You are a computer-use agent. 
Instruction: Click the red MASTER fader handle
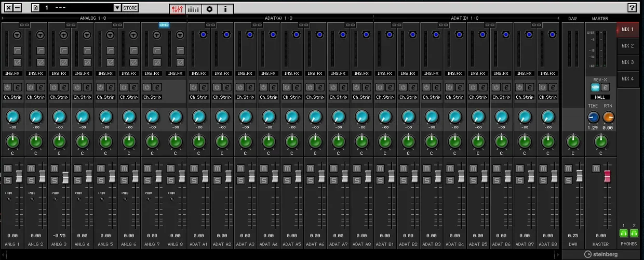[607, 176]
